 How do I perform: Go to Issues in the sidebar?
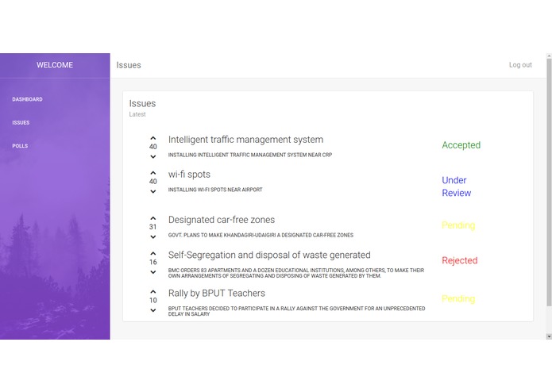coord(21,123)
